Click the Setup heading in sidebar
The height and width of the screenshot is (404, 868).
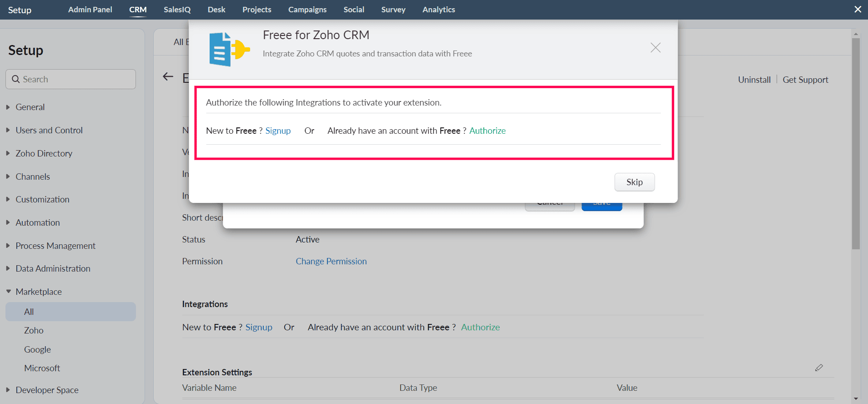click(x=25, y=50)
